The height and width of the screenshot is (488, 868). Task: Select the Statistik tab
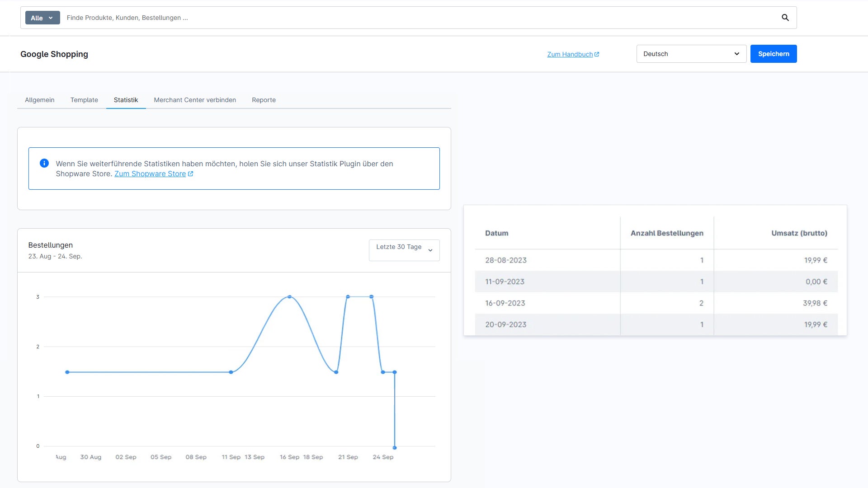(x=126, y=100)
